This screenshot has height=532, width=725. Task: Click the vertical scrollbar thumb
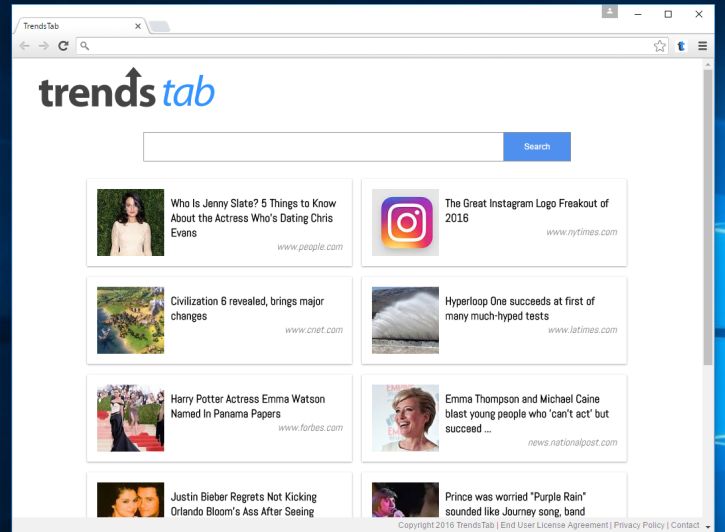coord(708,217)
